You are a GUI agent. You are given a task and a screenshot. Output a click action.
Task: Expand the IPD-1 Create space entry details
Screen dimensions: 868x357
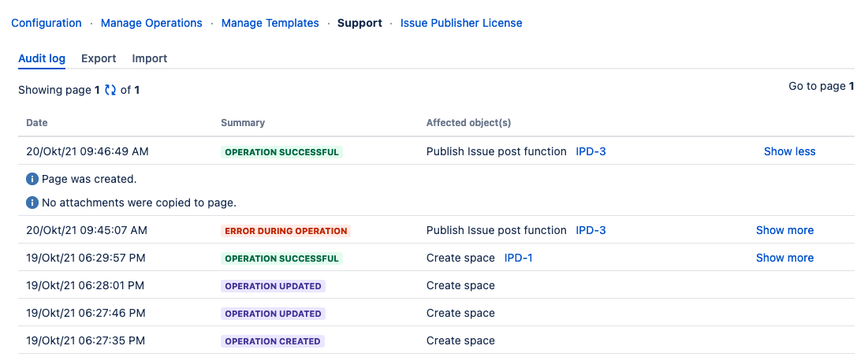784,258
